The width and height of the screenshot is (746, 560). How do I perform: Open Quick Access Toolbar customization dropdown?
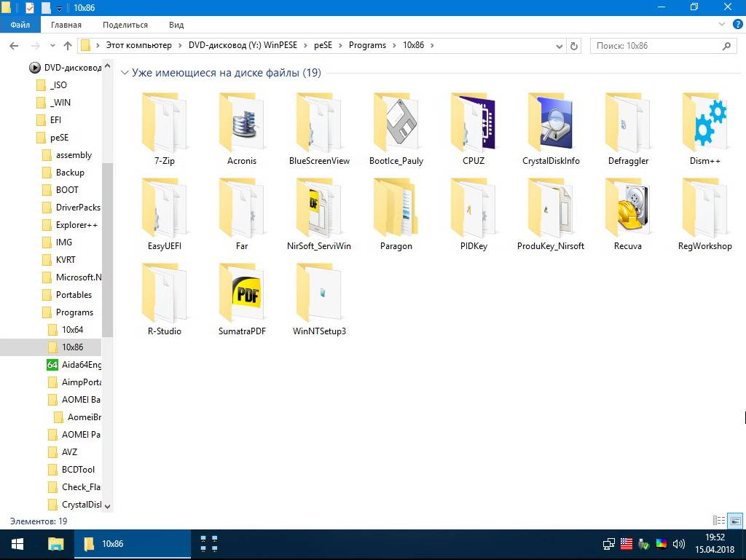(60, 8)
